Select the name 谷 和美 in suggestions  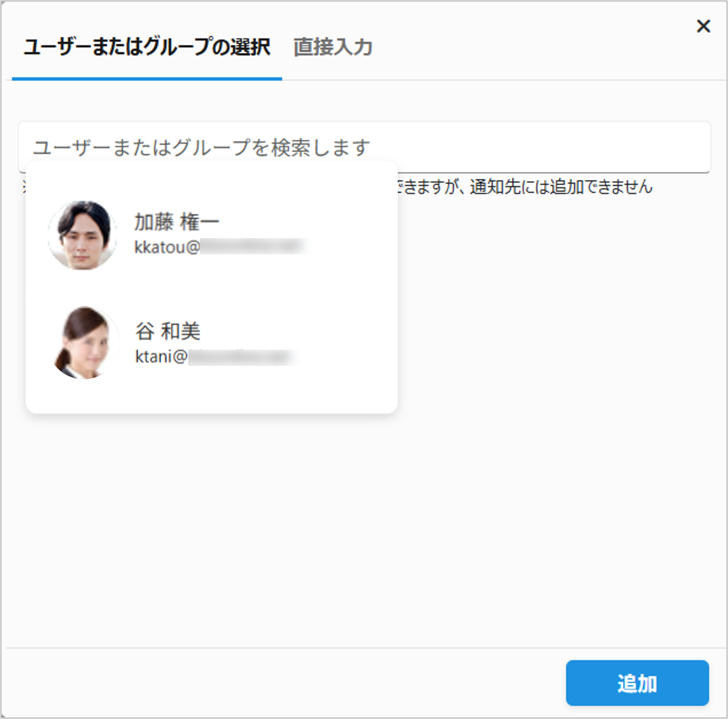tap(168, 331)
